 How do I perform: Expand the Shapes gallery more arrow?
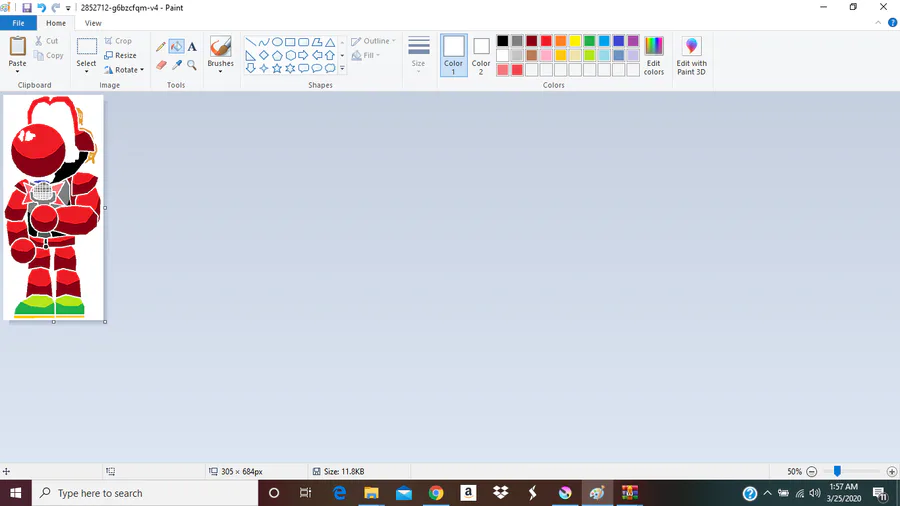[x=342, y=68]
